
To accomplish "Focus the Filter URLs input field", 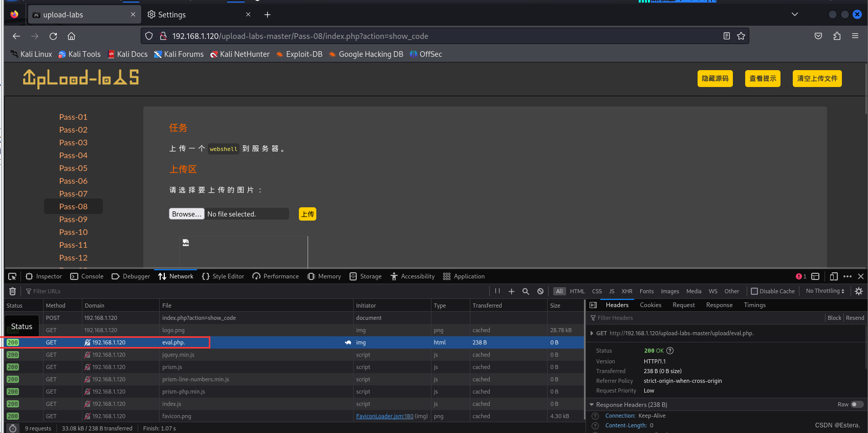I will coord(256,291).
